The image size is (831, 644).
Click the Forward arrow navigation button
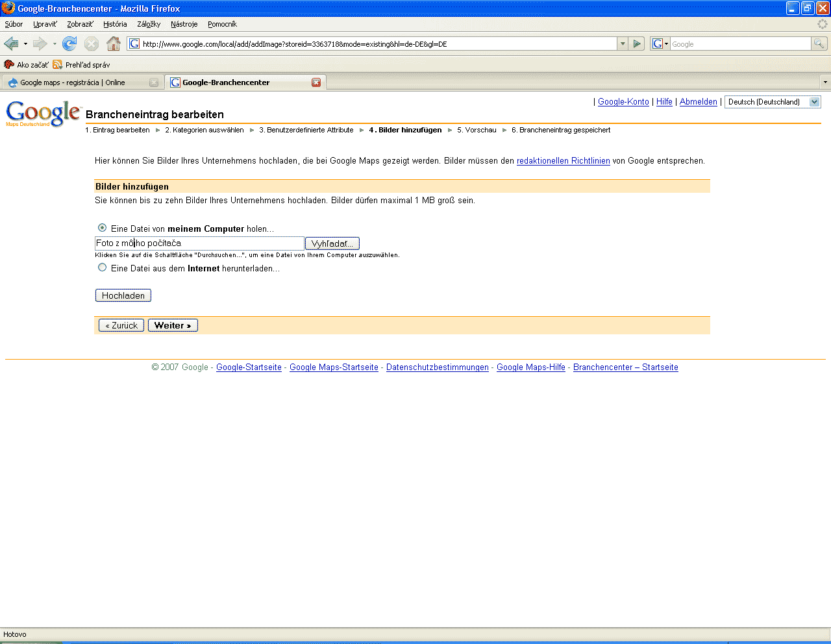click(40, 43)
